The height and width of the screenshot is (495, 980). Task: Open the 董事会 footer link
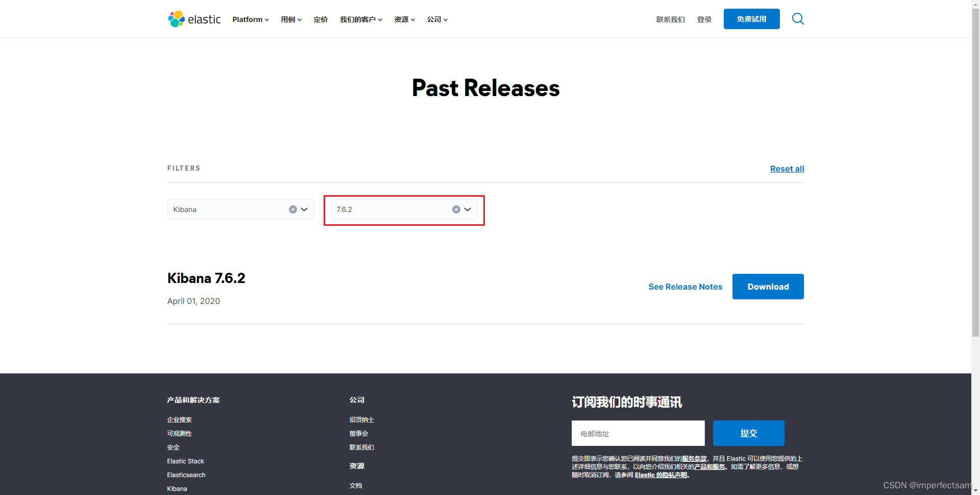[359, 434]
